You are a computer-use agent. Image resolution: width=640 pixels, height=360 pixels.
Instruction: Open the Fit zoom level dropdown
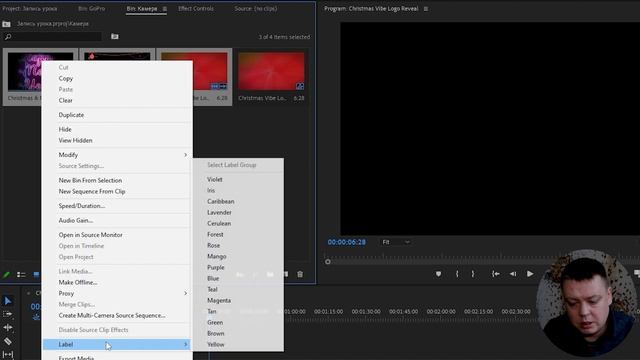pos(396,242)
